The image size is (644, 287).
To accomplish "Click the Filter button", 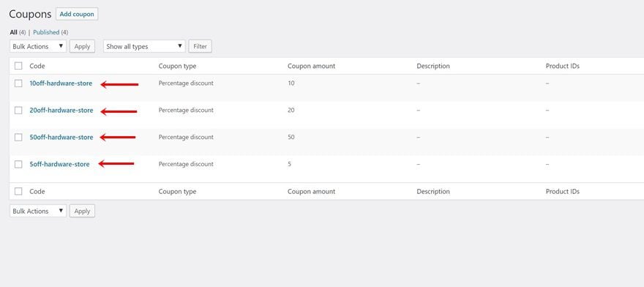I will tap(200, 46).
